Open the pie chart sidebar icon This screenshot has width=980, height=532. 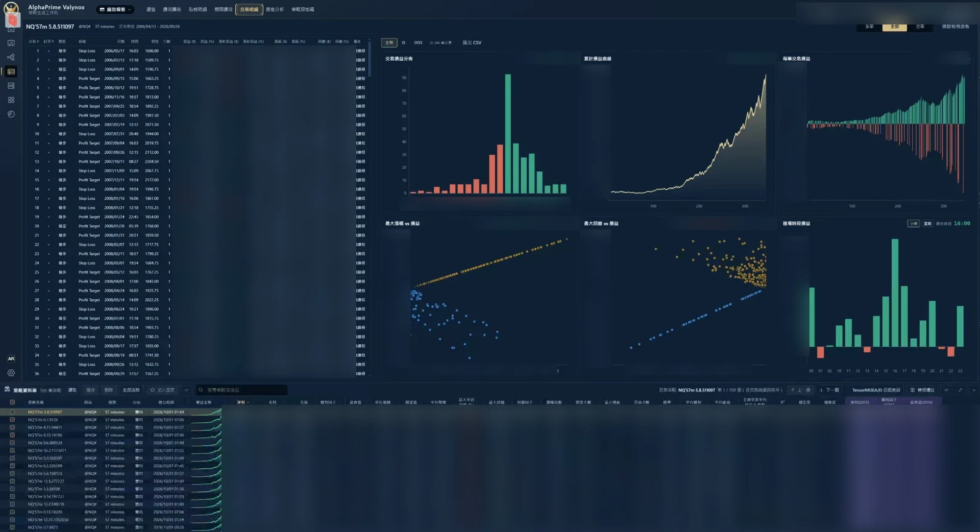click(x=11, y=114)
